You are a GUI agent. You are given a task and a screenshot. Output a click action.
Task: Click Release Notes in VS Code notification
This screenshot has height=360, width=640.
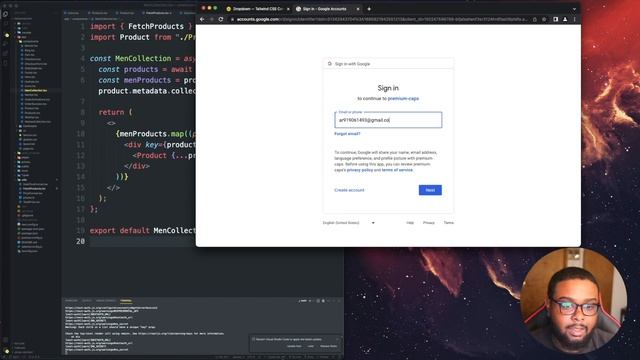coord(329,346)
